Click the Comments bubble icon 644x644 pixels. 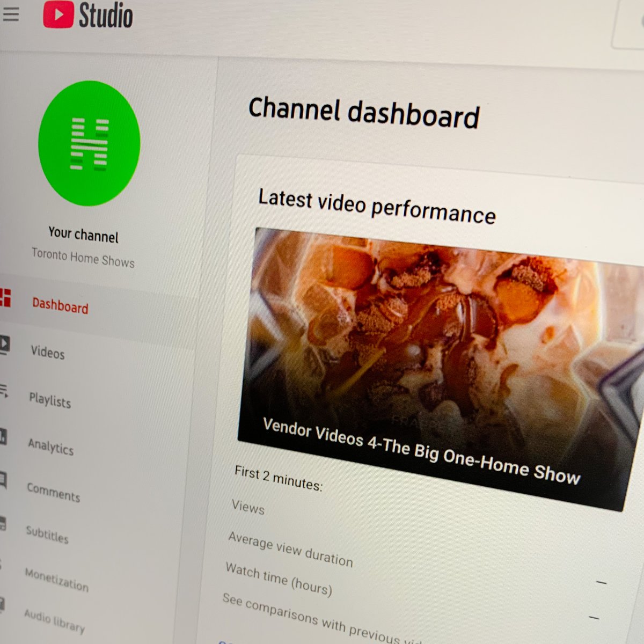(x=3, y=480)
